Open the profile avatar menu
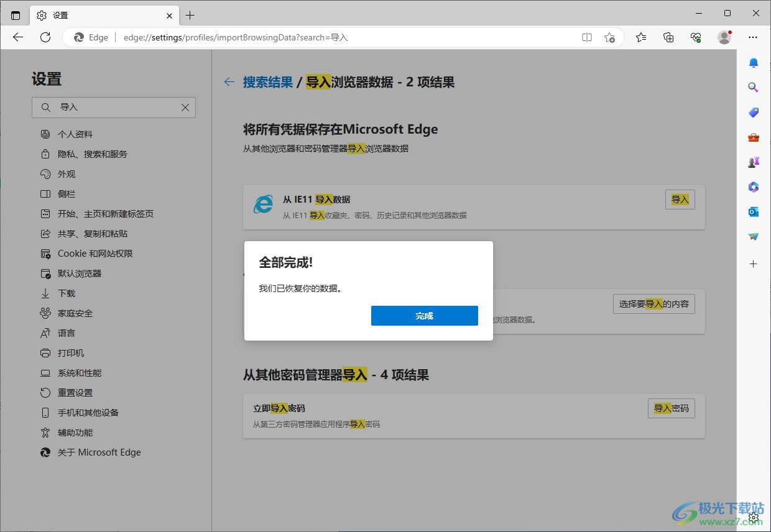Image resolution: width=771 pixels, height=532 pixels. 724,37
